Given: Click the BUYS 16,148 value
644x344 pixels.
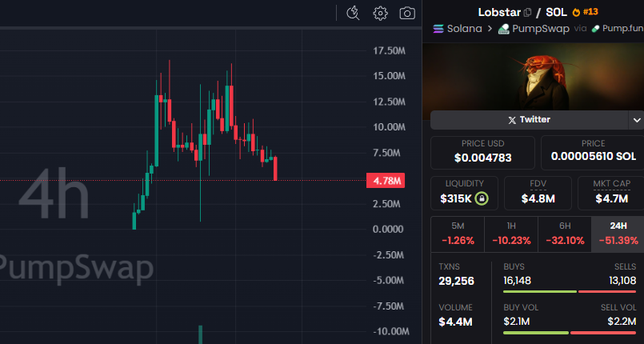Looking at the screenshot, I should [x=517, y=281].
